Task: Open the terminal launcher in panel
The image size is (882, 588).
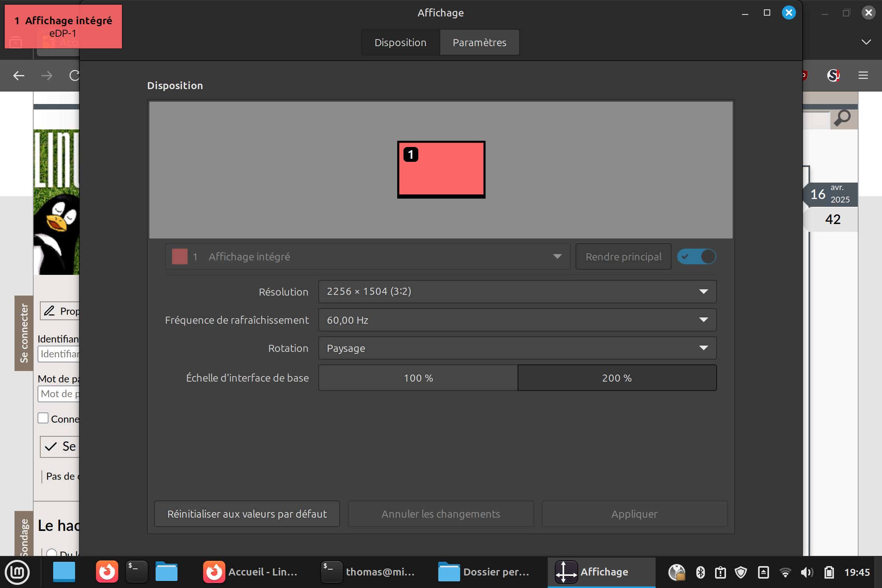Action: (136, 572)
